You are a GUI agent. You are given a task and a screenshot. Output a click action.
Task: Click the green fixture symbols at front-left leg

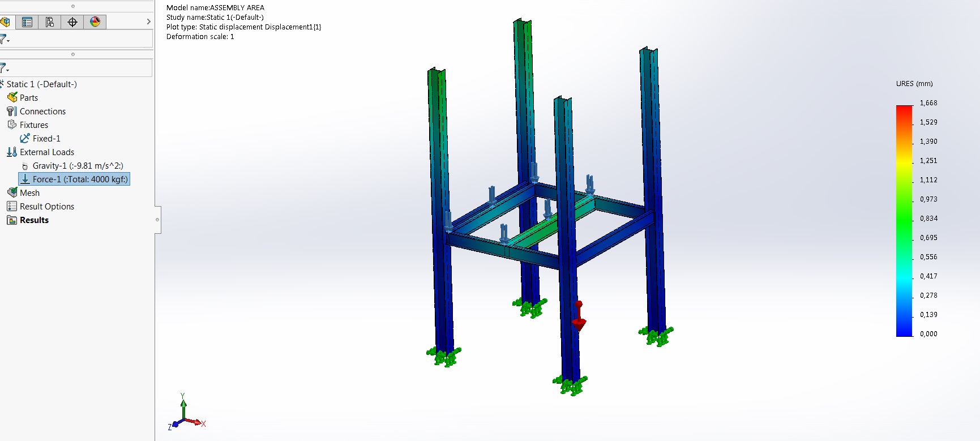(x=444, y=357)
